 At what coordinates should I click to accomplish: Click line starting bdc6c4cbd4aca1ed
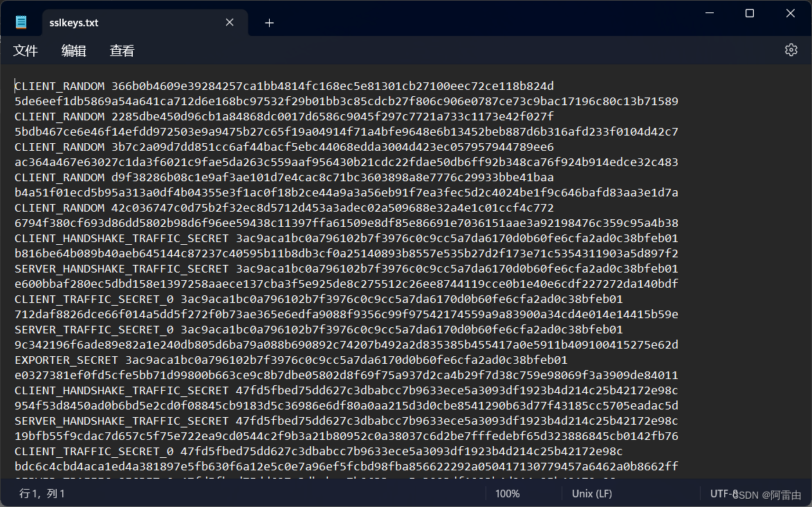[x=347, y=467]
